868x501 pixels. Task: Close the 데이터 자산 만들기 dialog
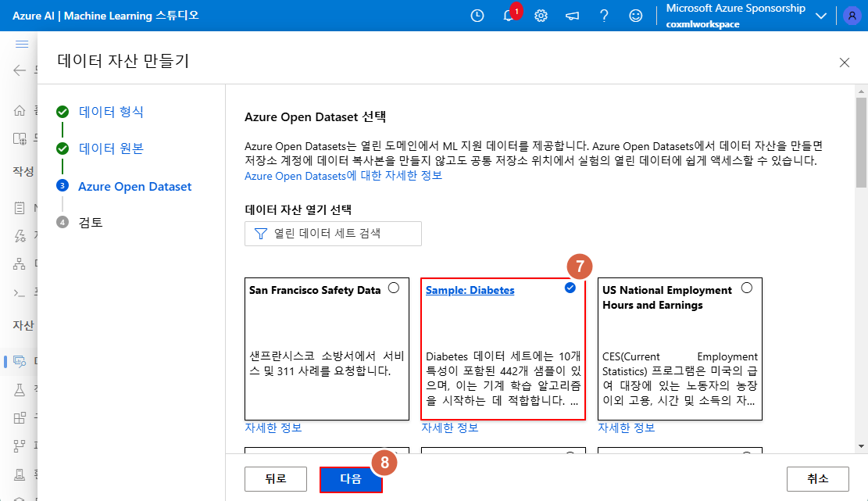[845, 63]
